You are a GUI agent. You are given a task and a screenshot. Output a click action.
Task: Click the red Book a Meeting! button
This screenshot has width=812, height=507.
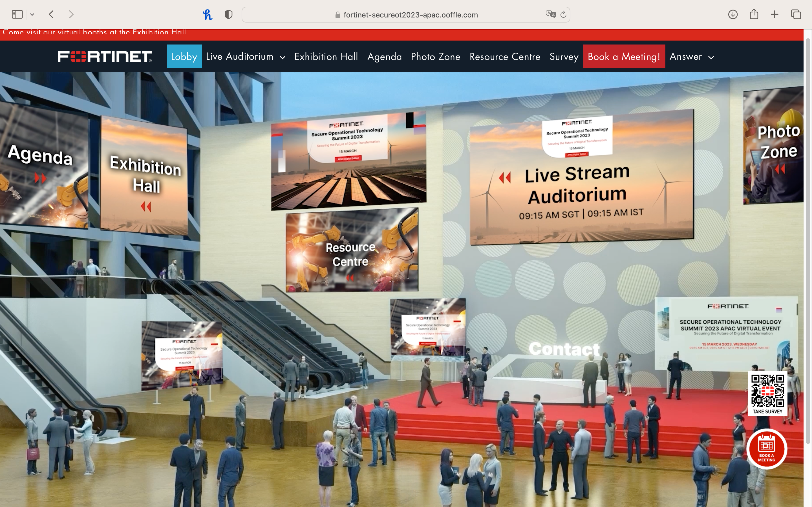pyautogui.click(x=624, y=57)
